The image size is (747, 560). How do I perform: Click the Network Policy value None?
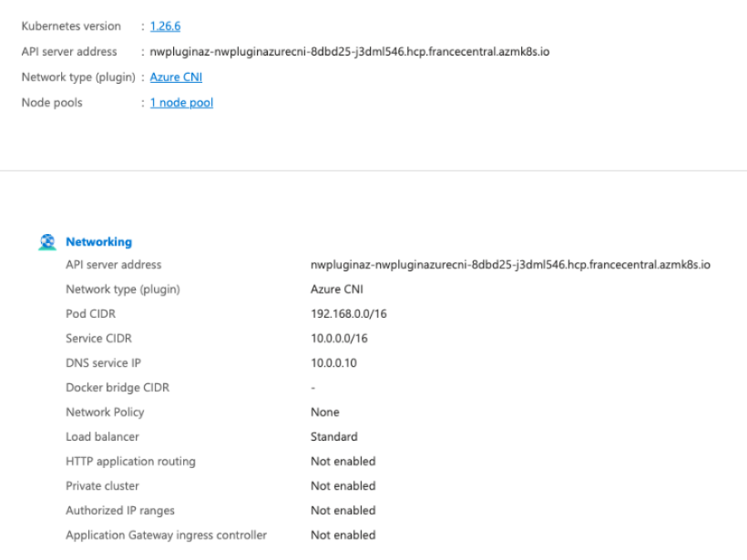coord(324,412)
